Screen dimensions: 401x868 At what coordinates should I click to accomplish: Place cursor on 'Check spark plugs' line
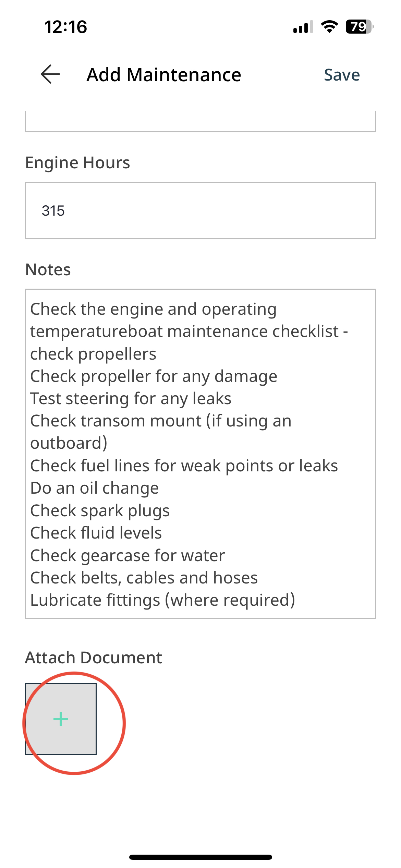[x=100, y=511]
